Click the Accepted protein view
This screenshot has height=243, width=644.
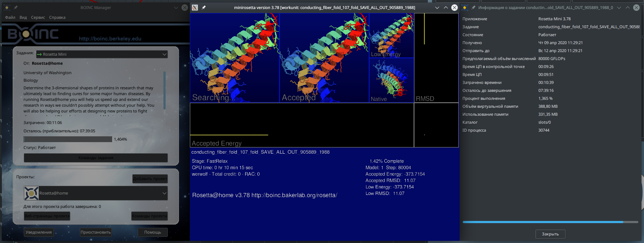pos(324,58)
